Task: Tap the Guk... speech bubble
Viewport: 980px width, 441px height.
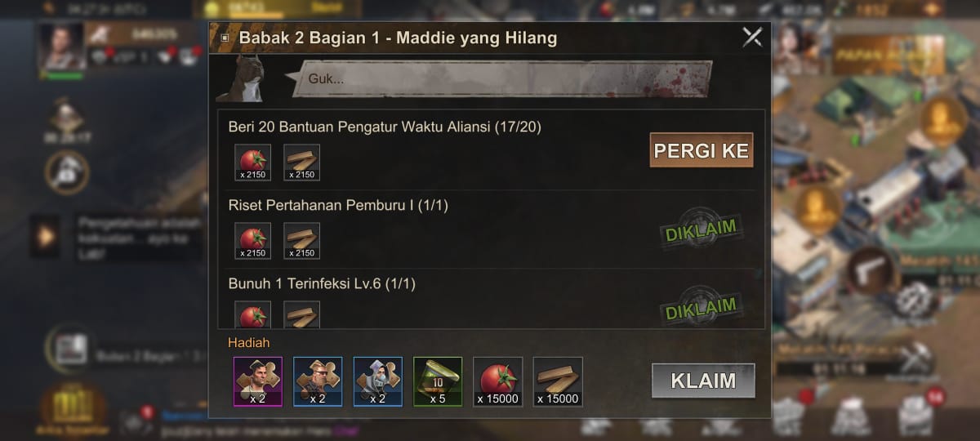Action: pyautogui.click(x=500, y=79)
